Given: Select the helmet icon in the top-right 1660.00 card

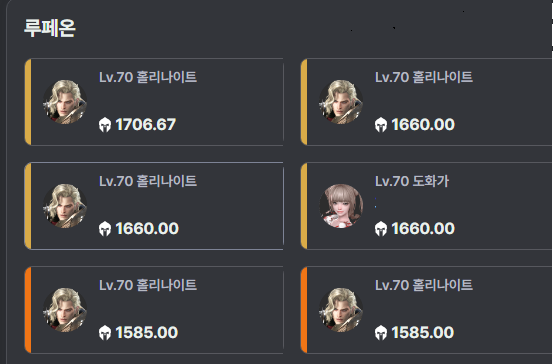Looking at the screenshot, I should coord(381,125).
